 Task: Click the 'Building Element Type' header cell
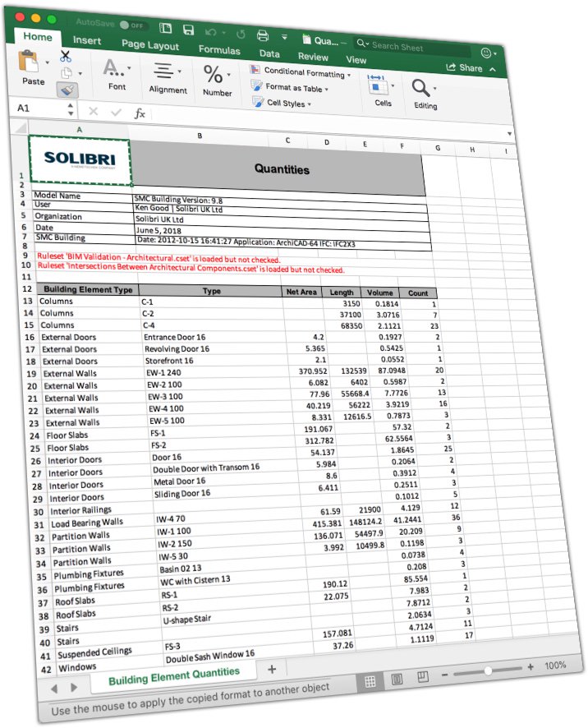pyautogui.click(x=88, y=289)
